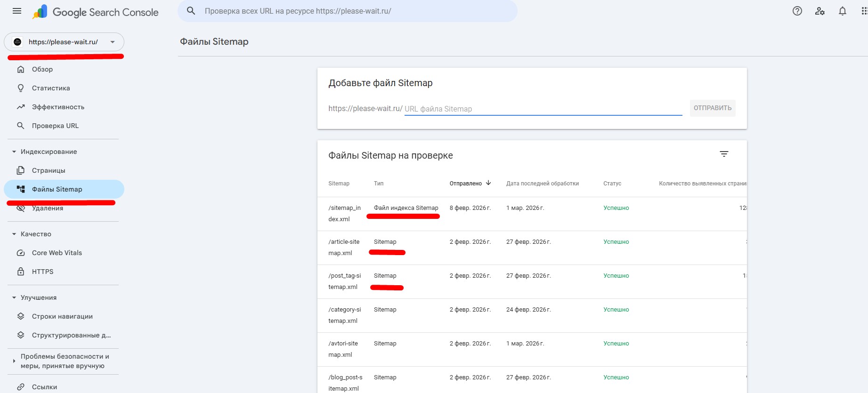Screen dimensions: 868x393
Task: Open user and settings management icon
Action: (820, 11)
